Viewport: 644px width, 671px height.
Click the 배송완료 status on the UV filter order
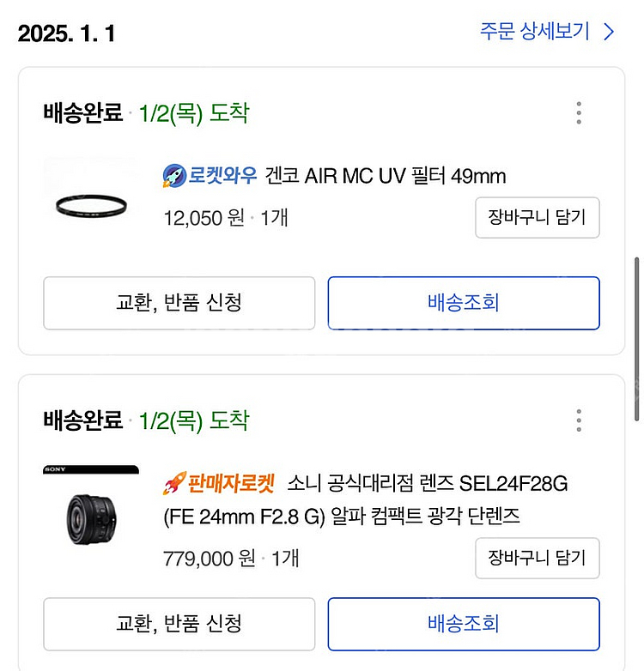click(x=83, y=113)
